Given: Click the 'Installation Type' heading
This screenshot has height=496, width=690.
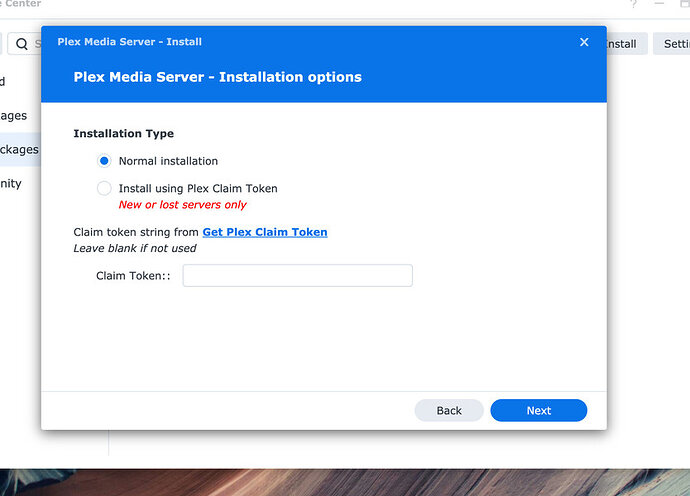Looking at the screenshot, I should tap(124, 133).
